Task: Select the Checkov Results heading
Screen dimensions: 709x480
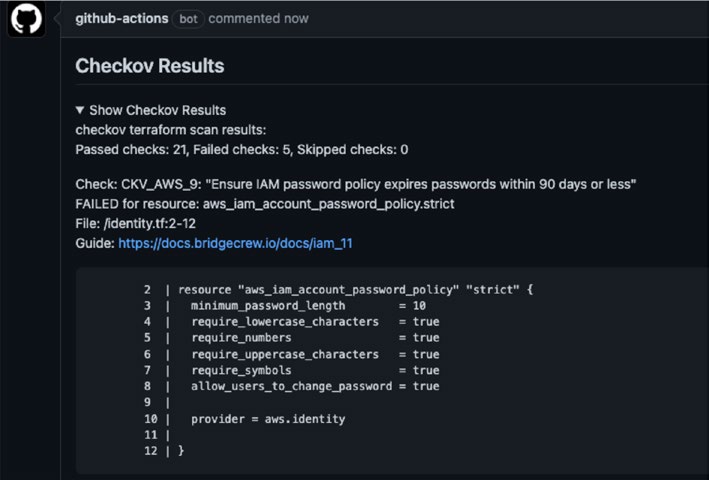Action: click(x=150, y=66)
